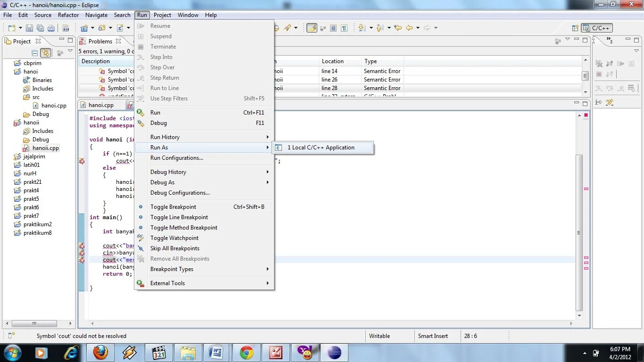Click Collapse All in Project panel
This screenshot has width=644, height=362.
35,53
